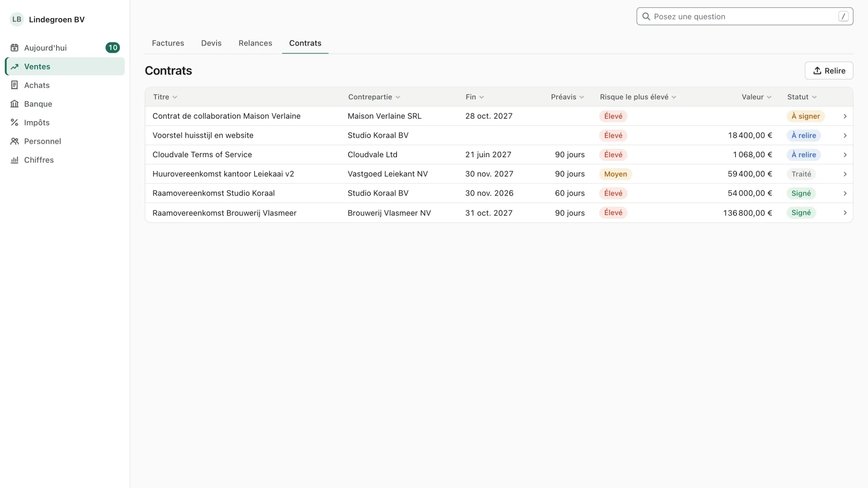
Task: Open row arrow for Cloudvale Terms of Service
Action: point(845,155)
